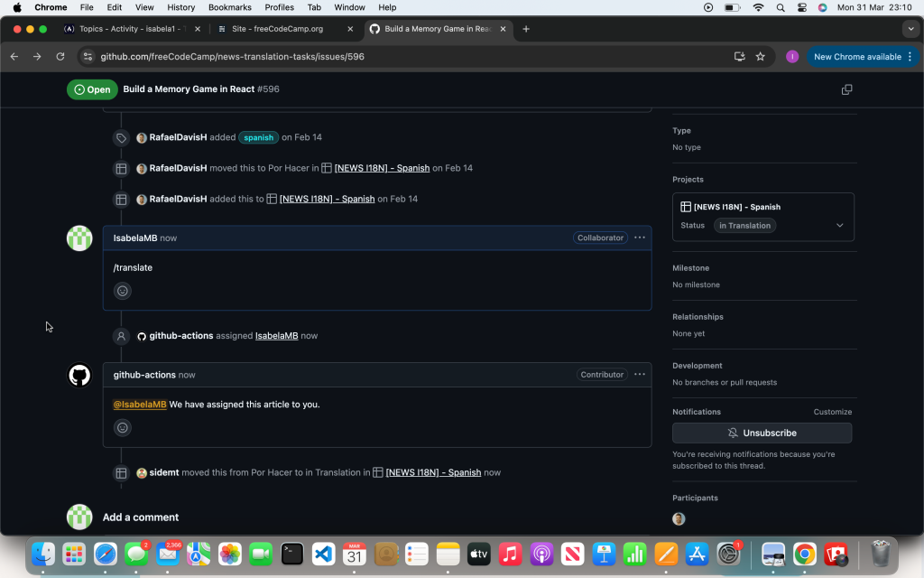Screen dimensions: 924x578
Task: Open the Chrome profile avatar menu
Action: [792, 56]
